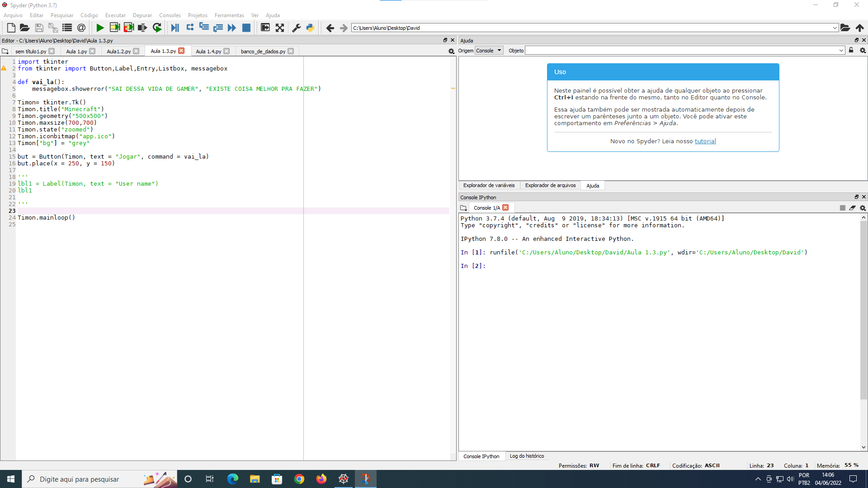Maximize the current pane

click(265, 28)
